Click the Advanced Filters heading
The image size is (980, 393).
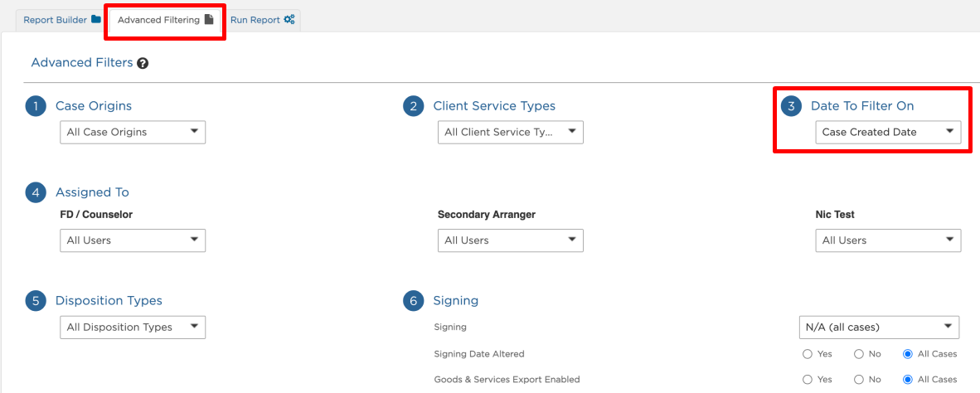point(82,62)
